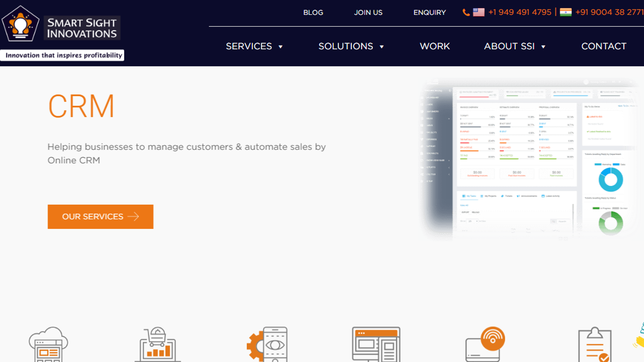
Task: Click the 'Helping businesses to manage customers' description
Action: (x=186, y=154)
